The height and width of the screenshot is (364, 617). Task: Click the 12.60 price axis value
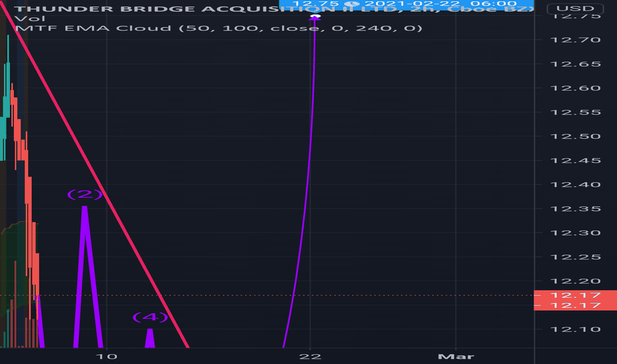[575, 88]
